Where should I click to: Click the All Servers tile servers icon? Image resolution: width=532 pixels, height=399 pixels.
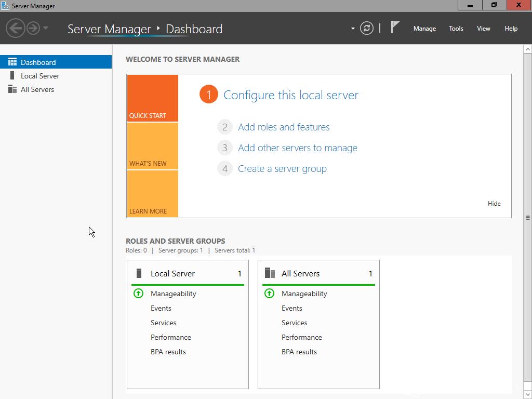[270, 273]
